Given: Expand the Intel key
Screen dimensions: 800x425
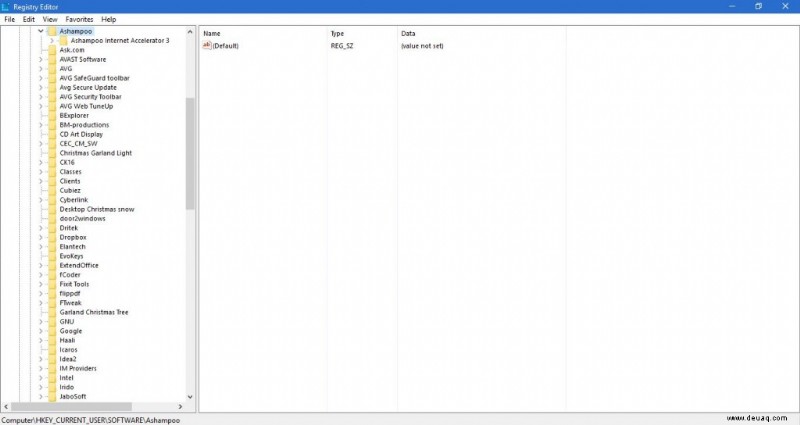Looking at the screenshot, I should click(41, 378).
